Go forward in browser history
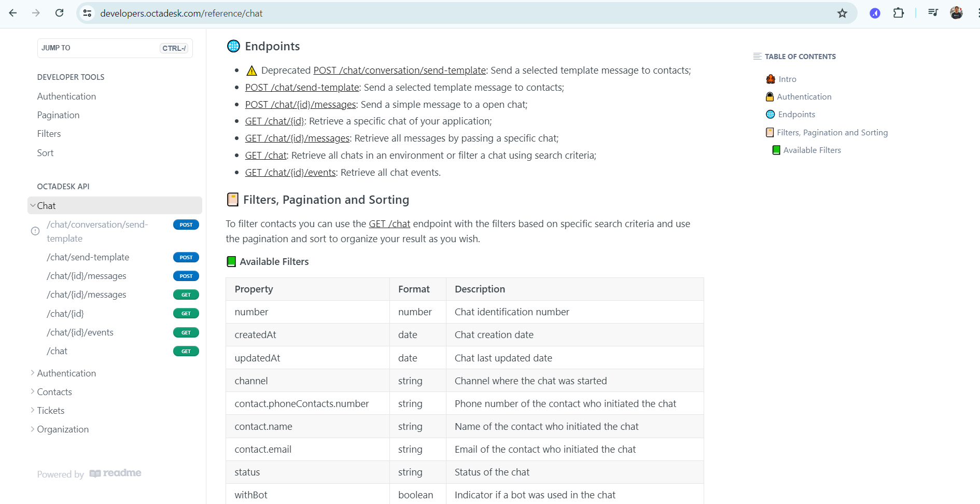 coord(36,13)
